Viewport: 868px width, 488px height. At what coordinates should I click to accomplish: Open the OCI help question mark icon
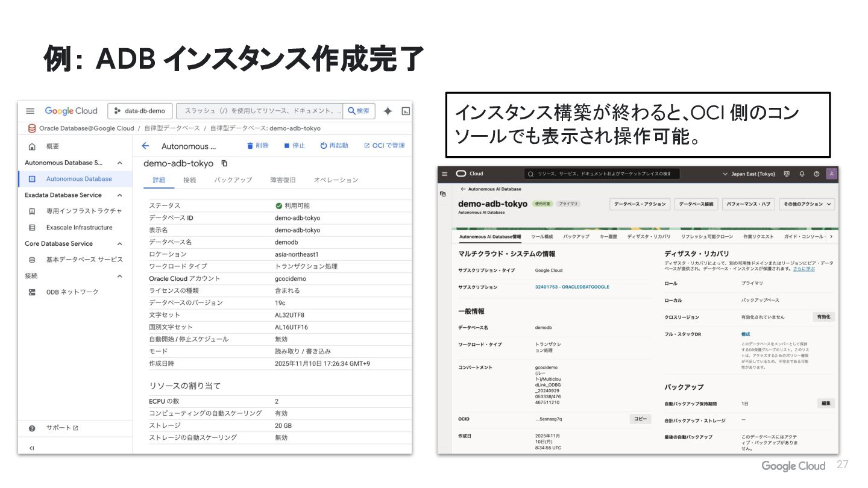817,174
